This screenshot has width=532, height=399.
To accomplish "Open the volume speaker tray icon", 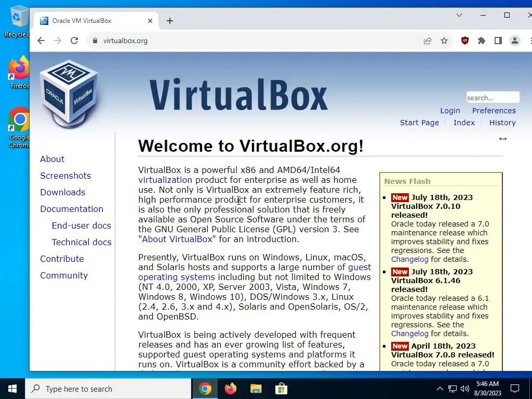I will coord(465,389).
